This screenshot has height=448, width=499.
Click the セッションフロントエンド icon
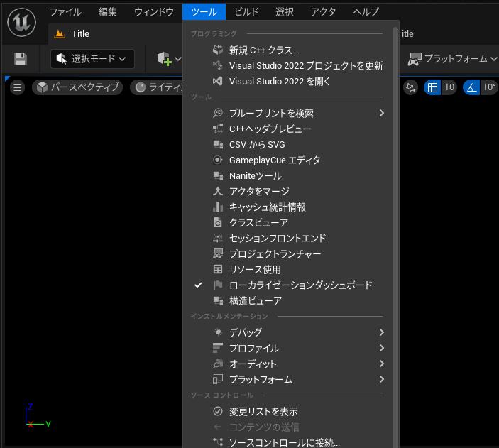click(x=218, y=238)
